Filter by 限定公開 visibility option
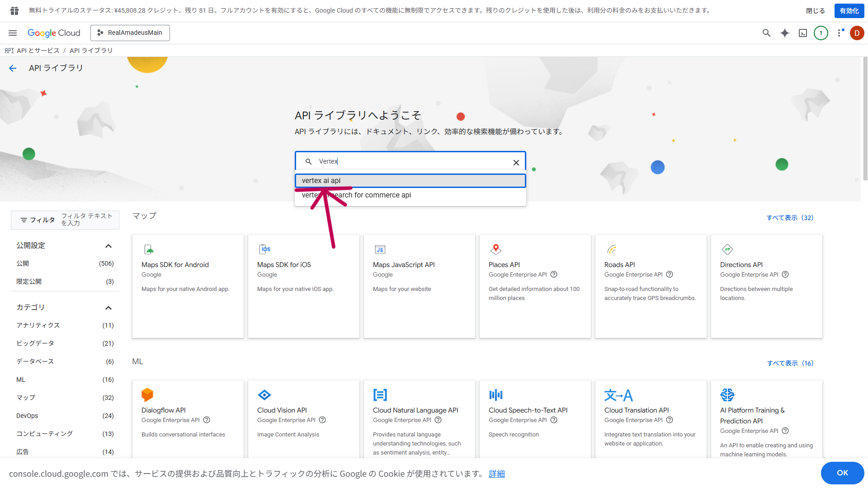This screenshot has width=868, height=488. click(x=29, y=282)
